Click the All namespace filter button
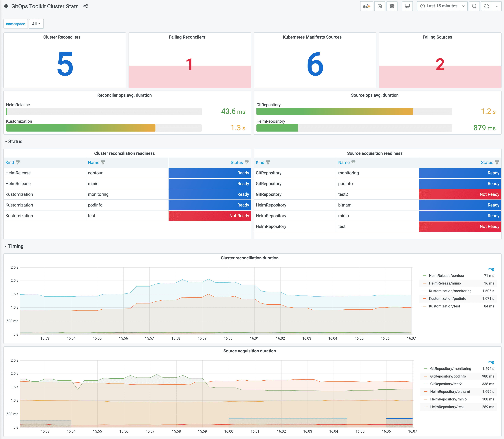 (x=35, y=24)
